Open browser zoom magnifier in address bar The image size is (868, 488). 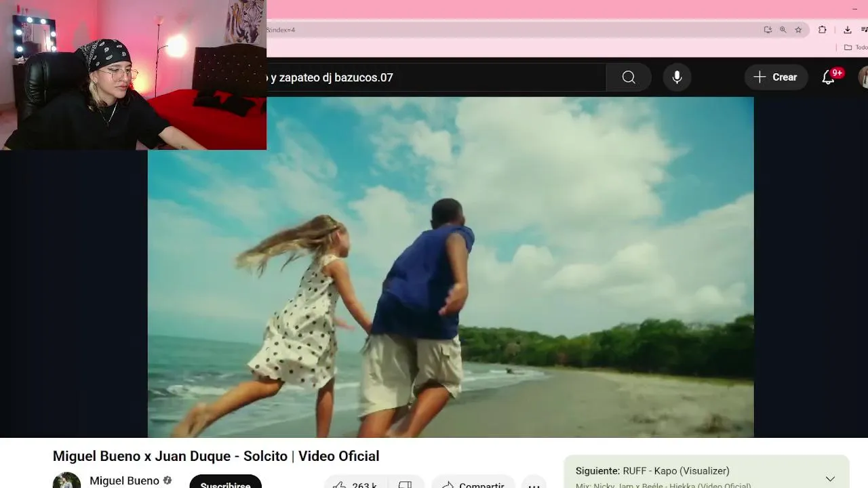pyautogui.click(x=783, y=30)
